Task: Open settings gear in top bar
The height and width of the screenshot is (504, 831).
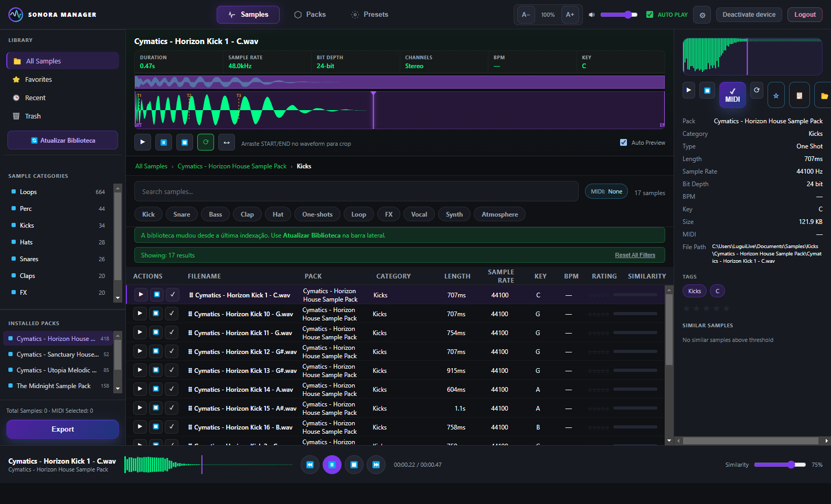Action: coord(702,15)
